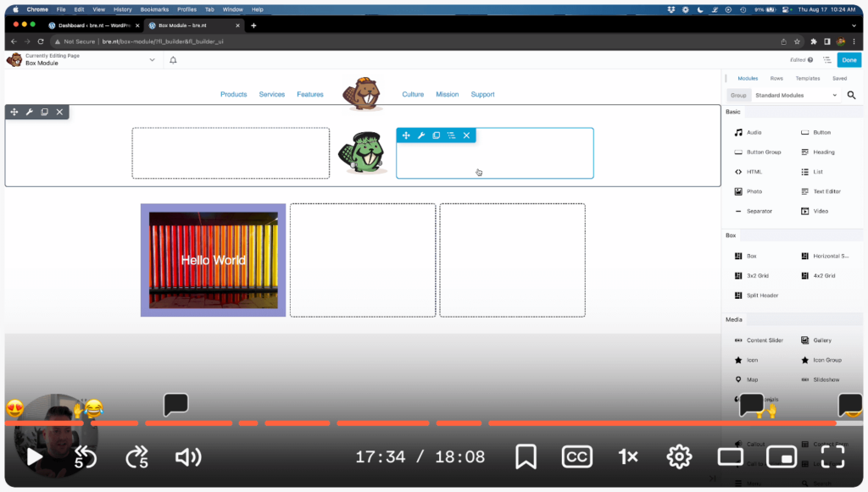
Task: Switch to the Templates tab
Action: point(807,78)
